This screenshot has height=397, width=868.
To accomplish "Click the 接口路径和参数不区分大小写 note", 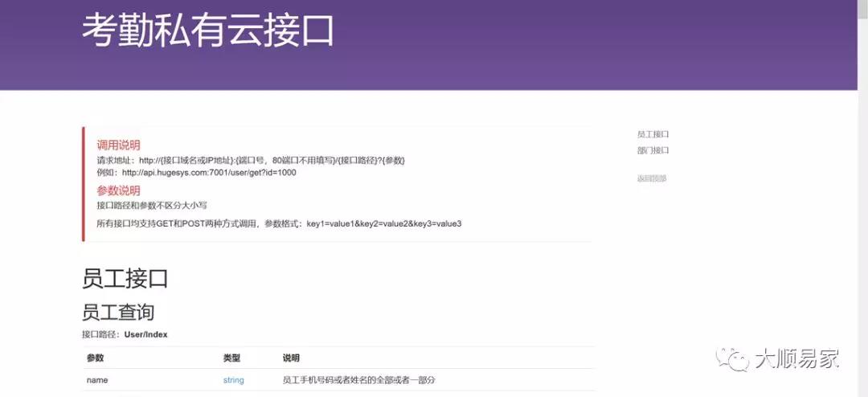I will 152,206.
